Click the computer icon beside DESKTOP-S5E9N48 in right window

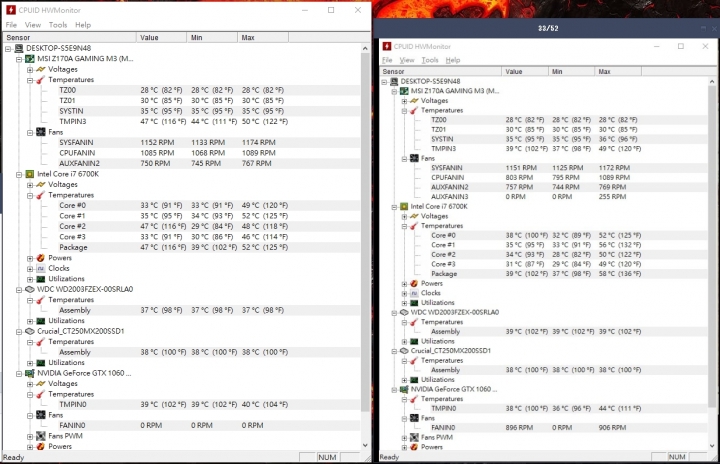(x=394, y=81)
